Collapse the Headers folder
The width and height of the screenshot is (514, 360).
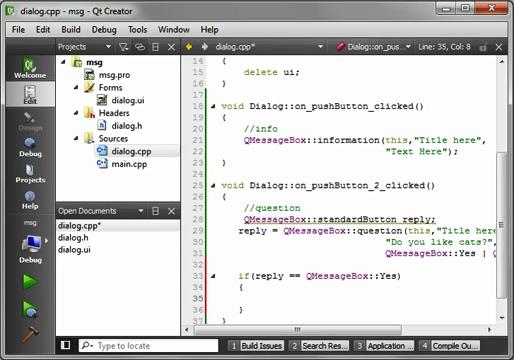coord(76,113)
